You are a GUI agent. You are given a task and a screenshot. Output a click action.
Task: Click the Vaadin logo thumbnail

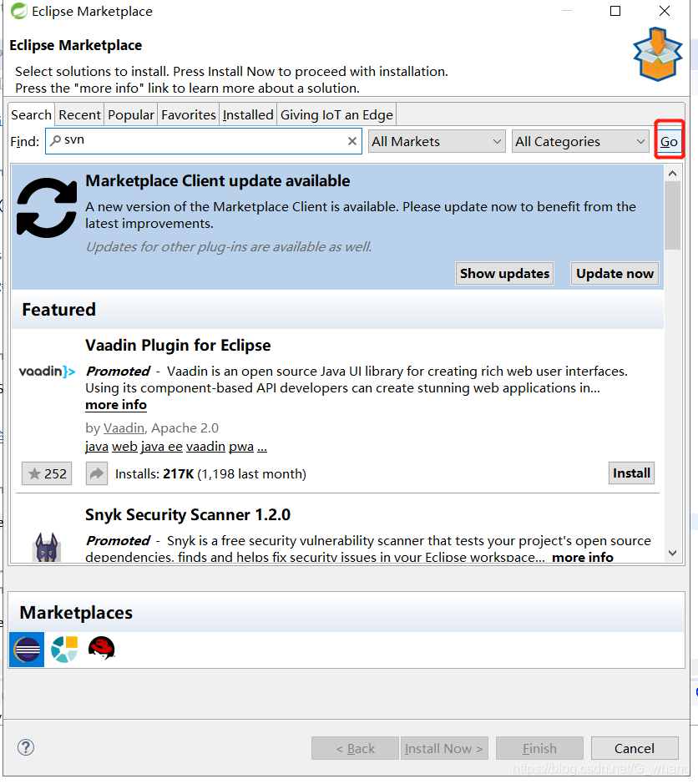(x=47, y=371)
